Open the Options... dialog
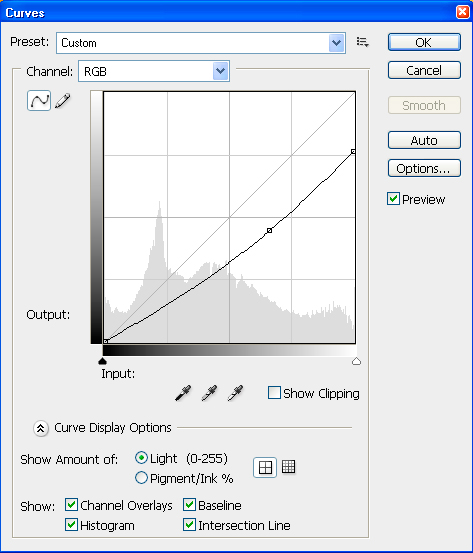 pos(424,168)
